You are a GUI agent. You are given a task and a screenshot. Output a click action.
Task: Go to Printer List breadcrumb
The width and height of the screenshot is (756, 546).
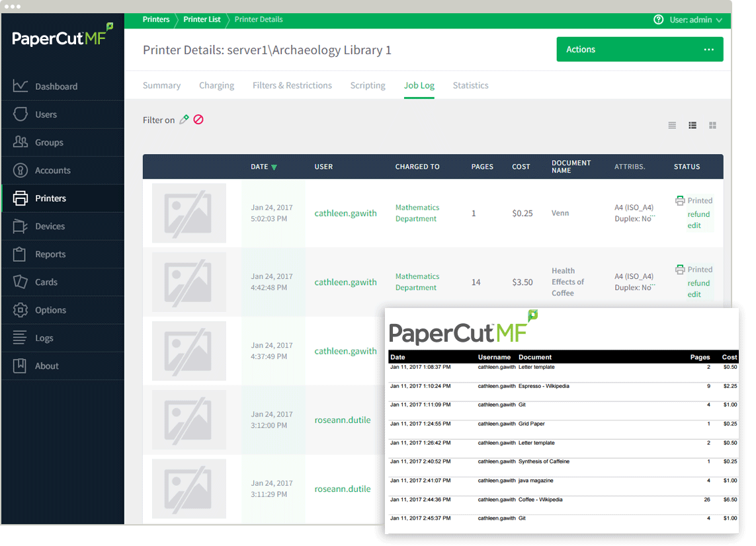click(x=202, y=19)
